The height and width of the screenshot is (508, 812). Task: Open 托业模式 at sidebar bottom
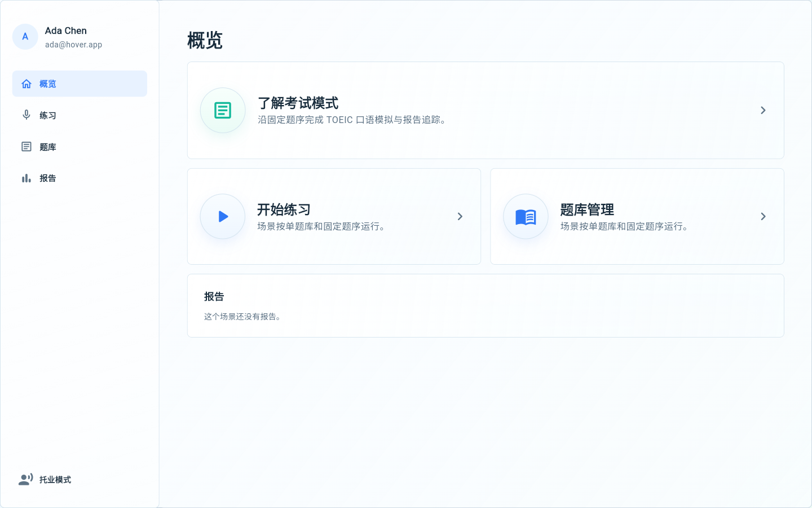coord(80,480)
